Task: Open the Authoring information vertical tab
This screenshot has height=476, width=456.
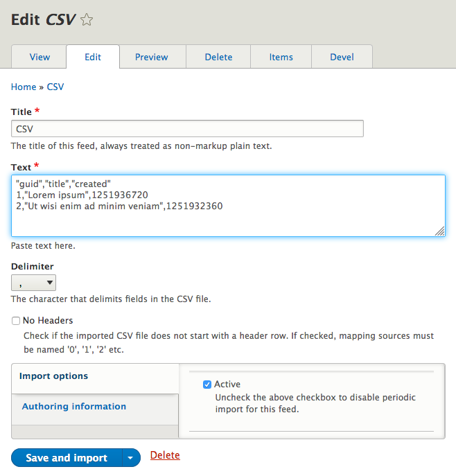Action: click(74, 407)
